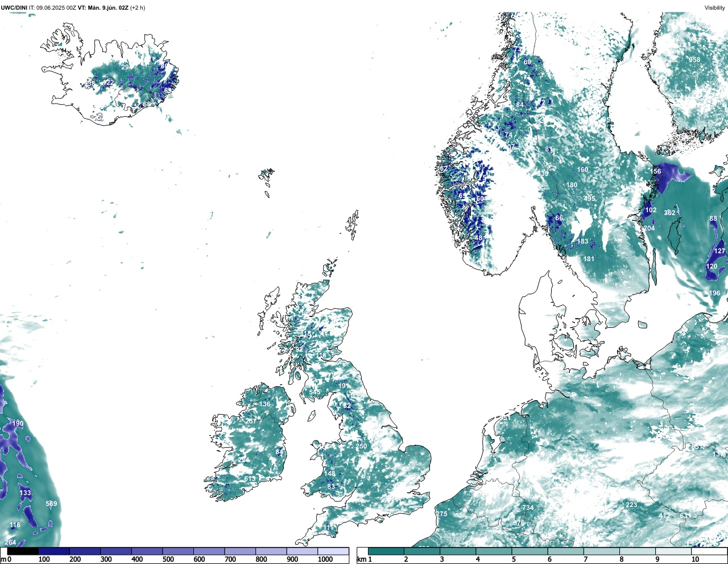Screen dimensions: 728x564
Task: Click the 9–10 km lightest legend swatch
Action: click(674, 551)
